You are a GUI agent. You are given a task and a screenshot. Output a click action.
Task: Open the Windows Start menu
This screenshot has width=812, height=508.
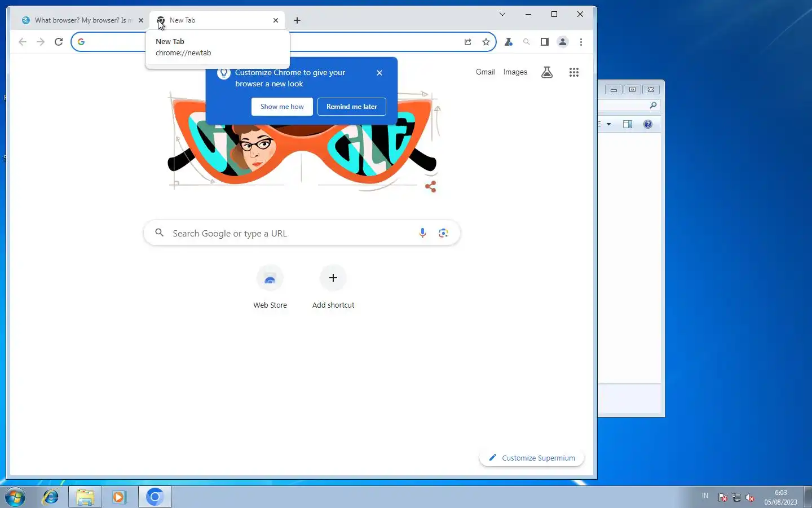tap(15, 497)
